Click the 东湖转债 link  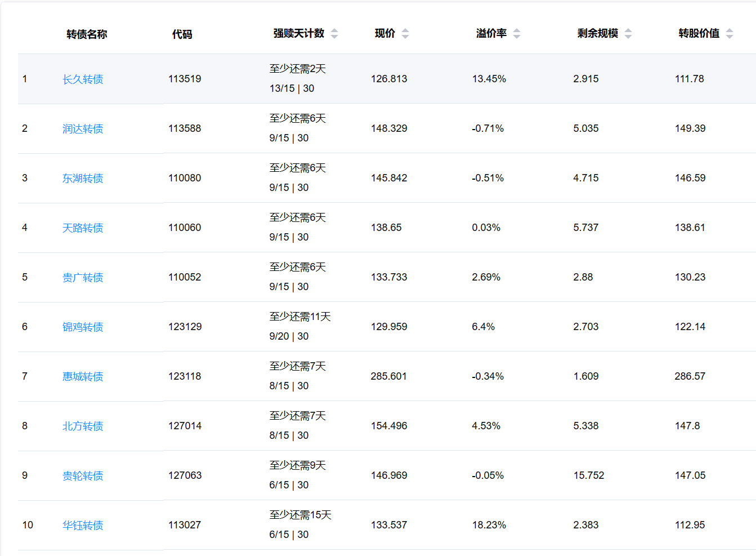[83, 179]
